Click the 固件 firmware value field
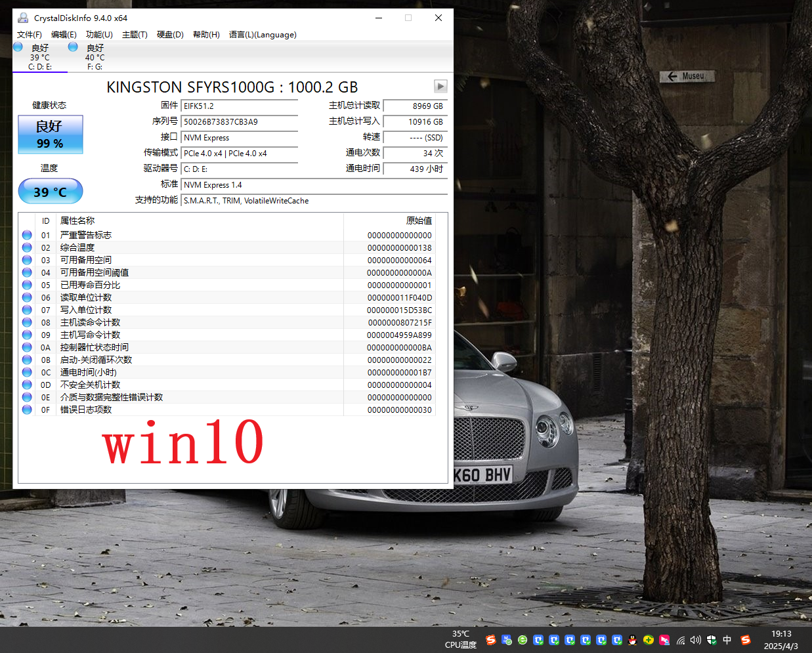The width and height of the screenshot is (812, 653). point(239,106)
